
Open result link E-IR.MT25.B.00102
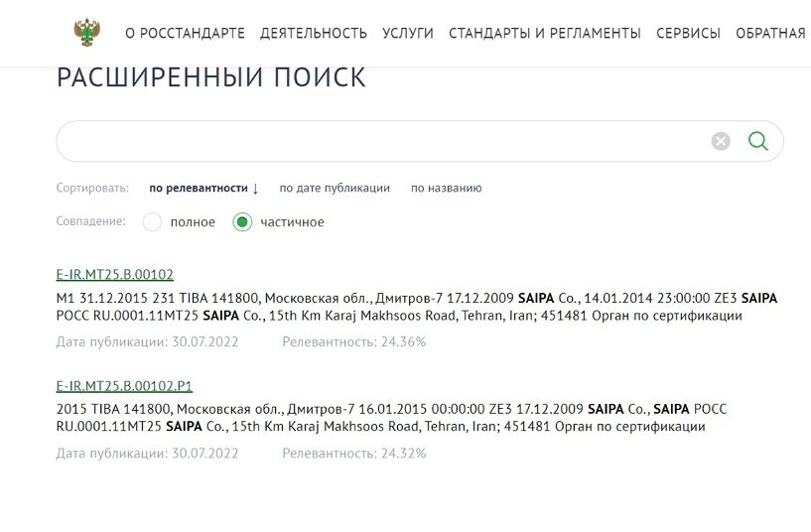coord(115,274)
